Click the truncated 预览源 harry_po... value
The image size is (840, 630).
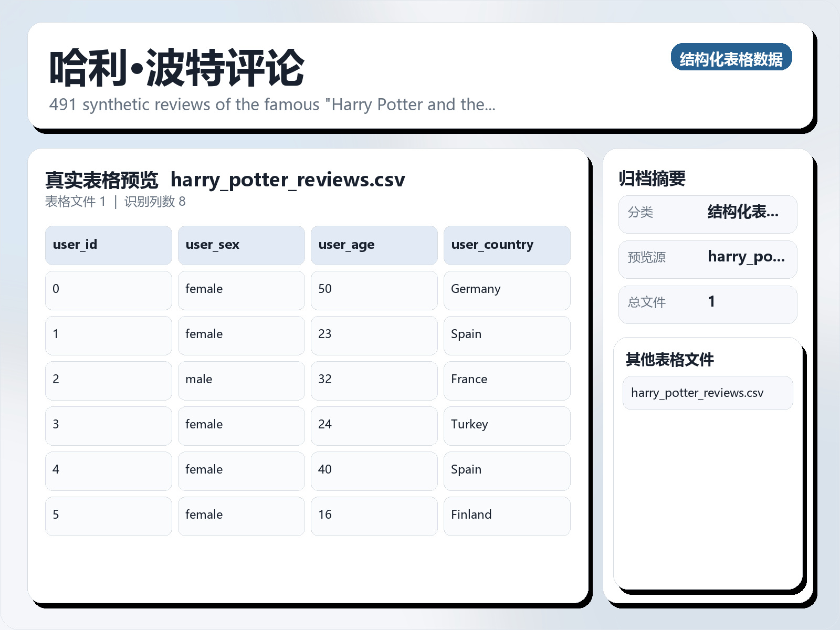(746, 258)
